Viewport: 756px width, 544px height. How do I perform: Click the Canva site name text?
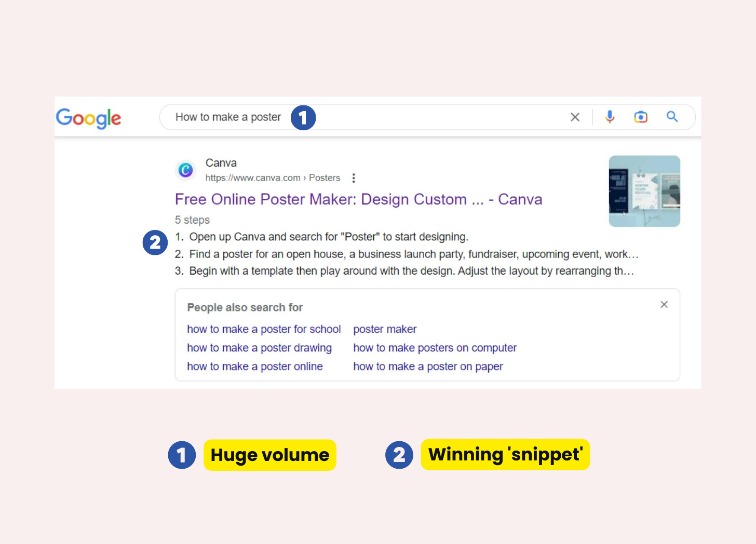221,163
